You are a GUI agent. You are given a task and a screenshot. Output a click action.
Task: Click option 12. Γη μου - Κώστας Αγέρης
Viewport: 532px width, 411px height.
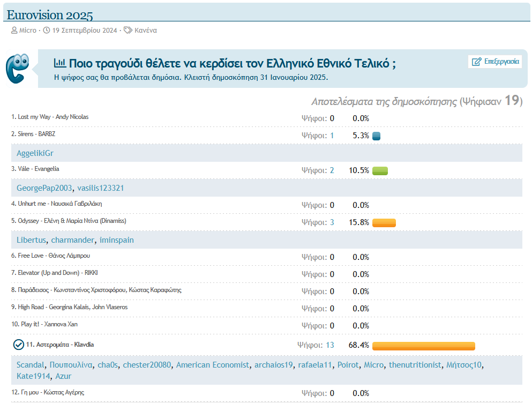click(48, 392)
